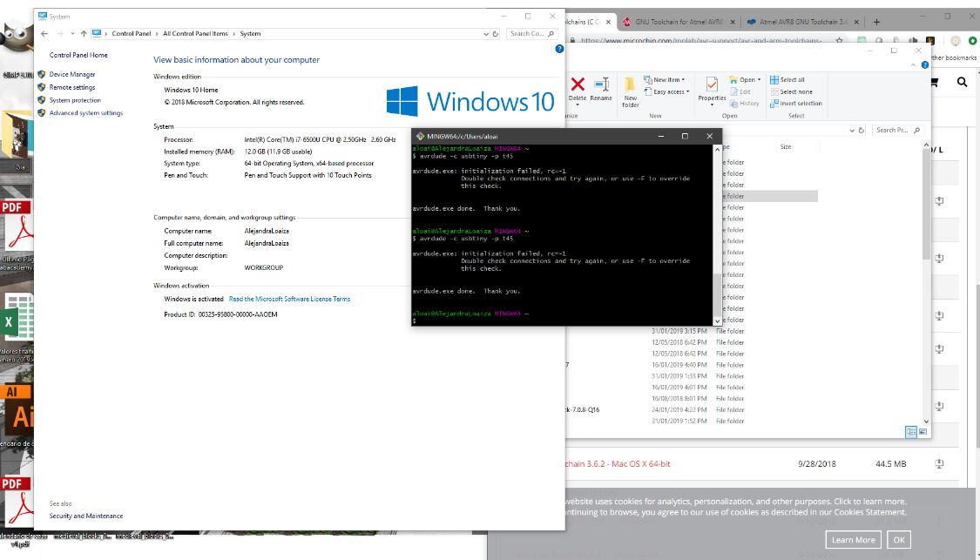Click the Explorer file list scroll-down arrow
Screen dimensions: 980x560
[x=926, y=422]
